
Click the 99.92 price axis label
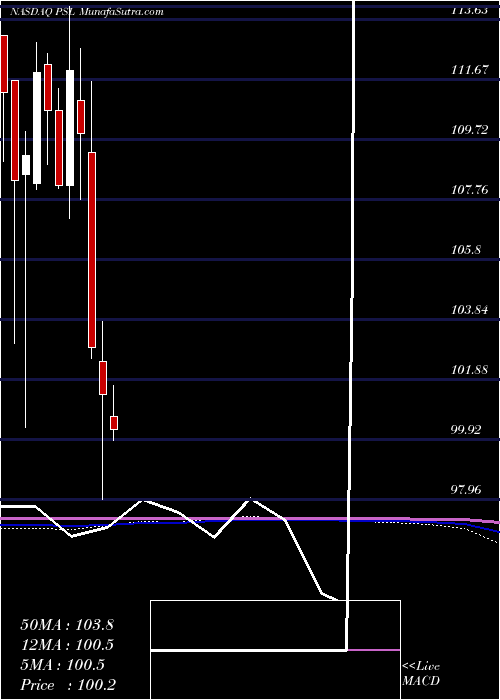[x=467, y=430]
